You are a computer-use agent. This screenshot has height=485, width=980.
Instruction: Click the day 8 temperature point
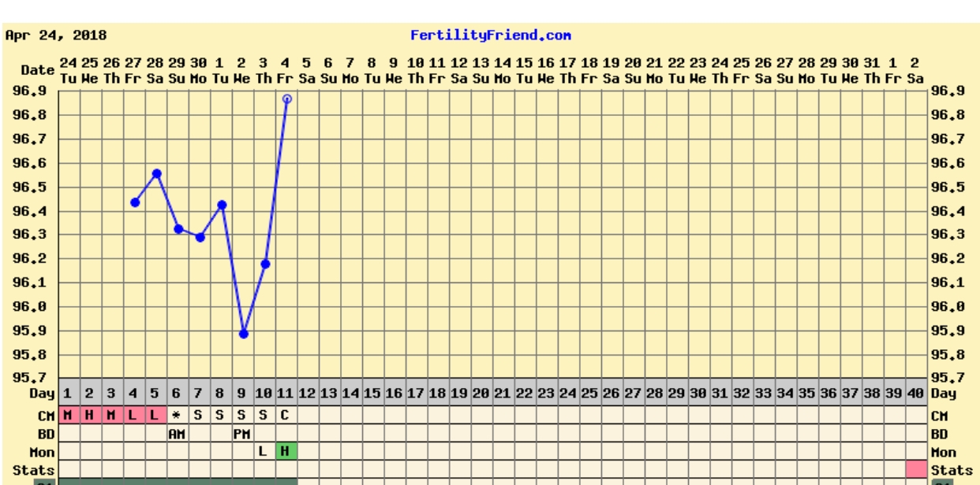click(222, 205)
